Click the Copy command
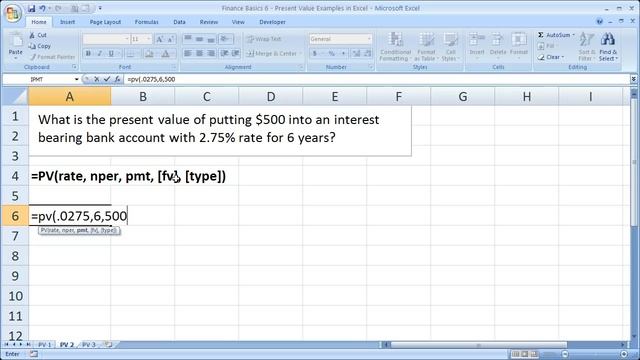The height and width of the screenshot is (360, 640). click(40, 46)
